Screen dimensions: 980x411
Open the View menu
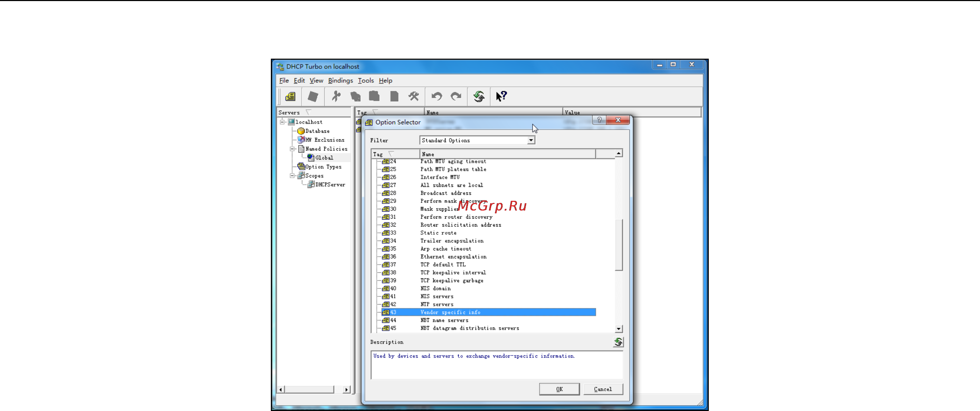pos(316,81)
